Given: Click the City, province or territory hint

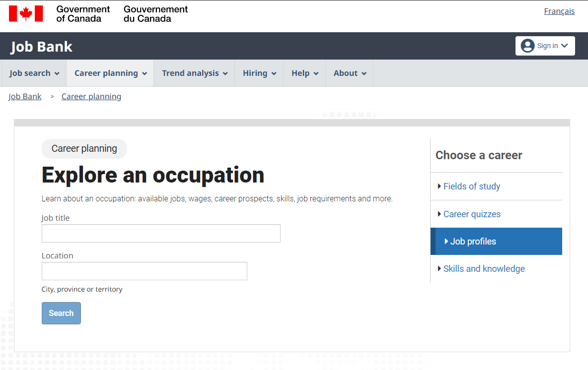Looking at the screenshot, I should [x=82, y=289].
